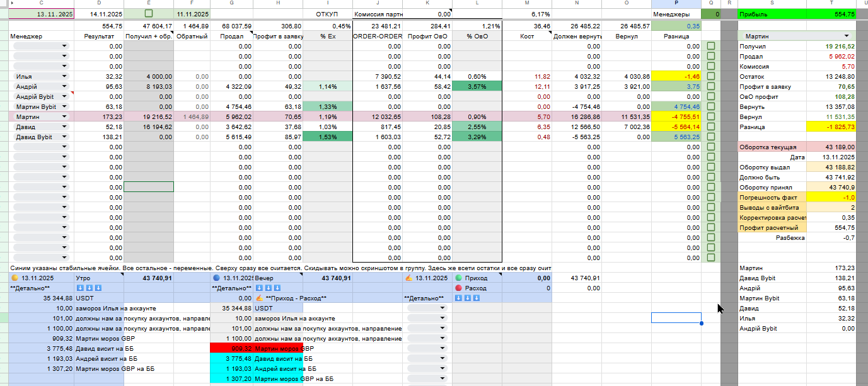Toggle the column Q checkbox in Мартин Bybit row
This screenshot has height=386, width=868.
click(711, 106)
